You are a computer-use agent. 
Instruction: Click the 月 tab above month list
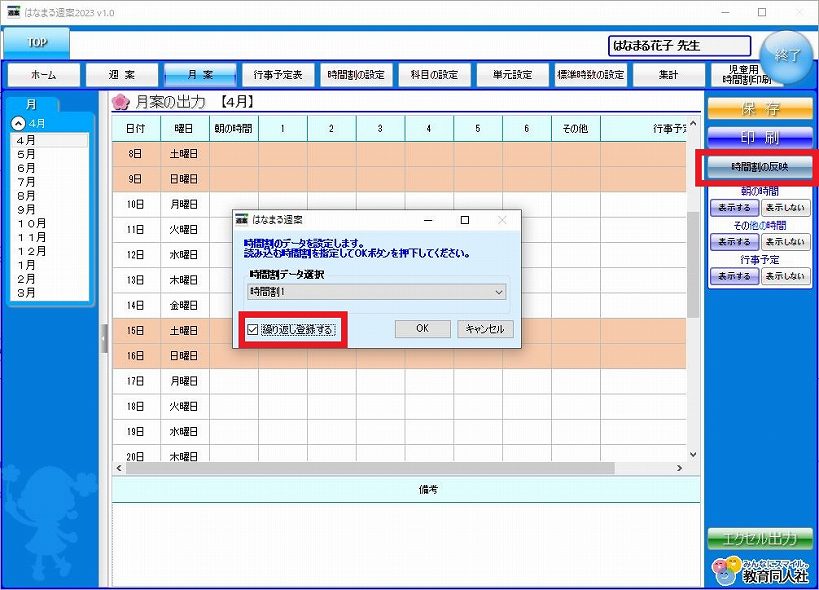(x=32, y=104)
